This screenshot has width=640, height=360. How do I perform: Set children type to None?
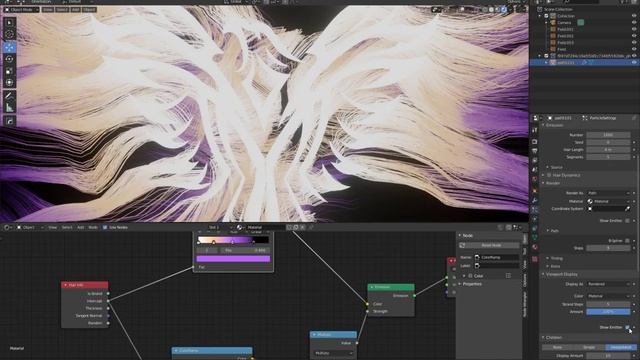(557, 347)
